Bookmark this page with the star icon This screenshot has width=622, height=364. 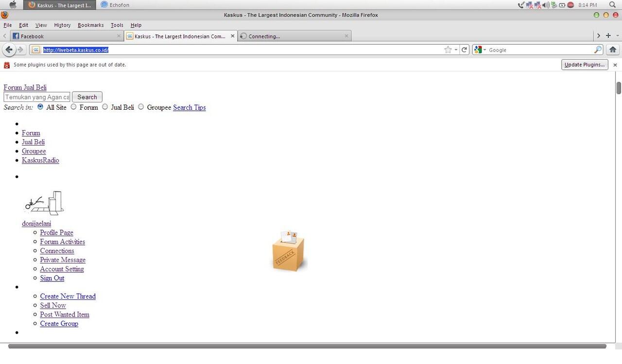(x=448, y=50)
